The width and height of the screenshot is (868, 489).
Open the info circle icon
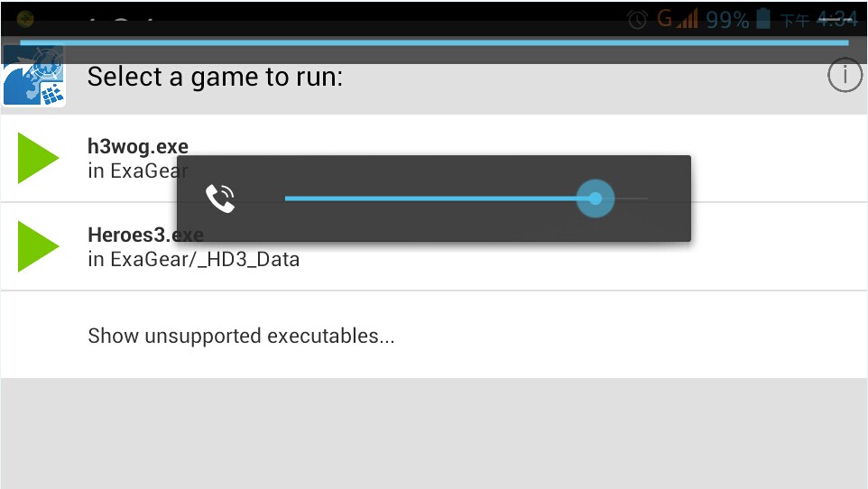click(845, 75)
